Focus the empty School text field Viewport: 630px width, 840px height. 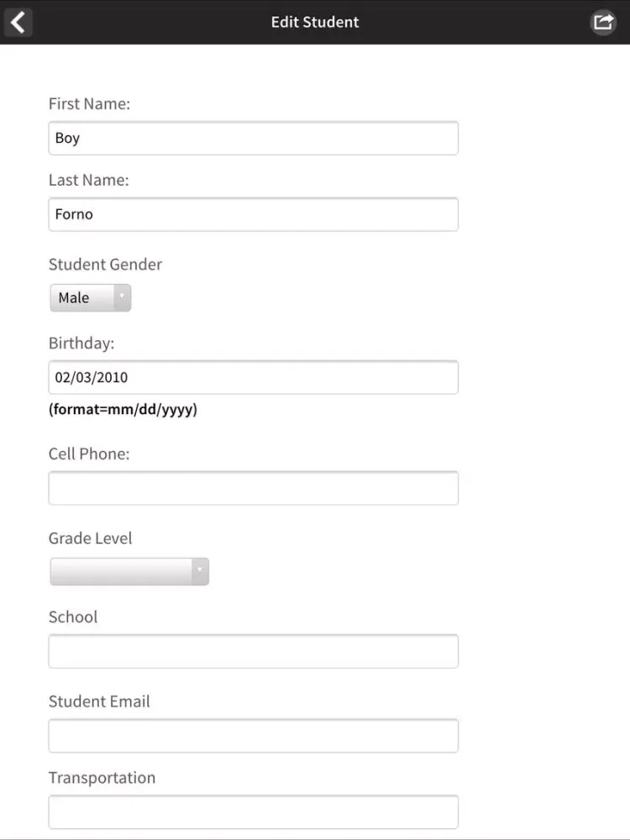coord(253,651)
